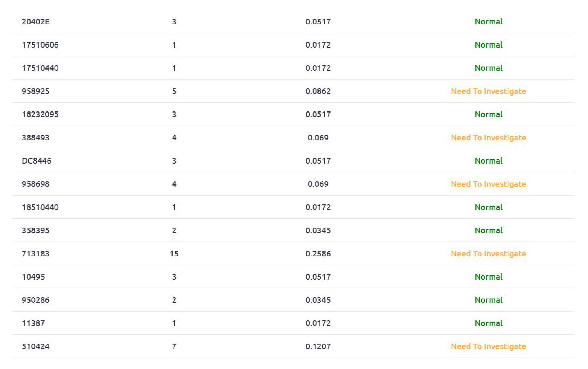This screenshot has height=369, width=588.
Task: Click the 0.1207 value cell
Action: [x=318, y=346]
